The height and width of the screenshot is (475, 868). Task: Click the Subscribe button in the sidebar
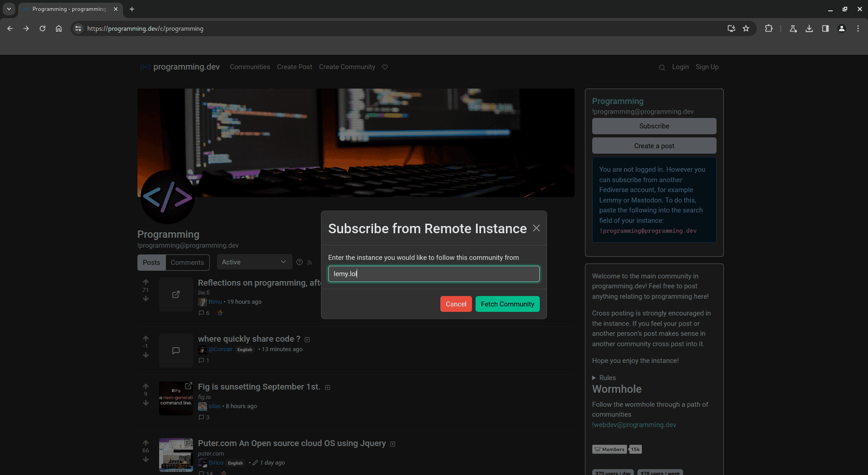coord(654,126)
